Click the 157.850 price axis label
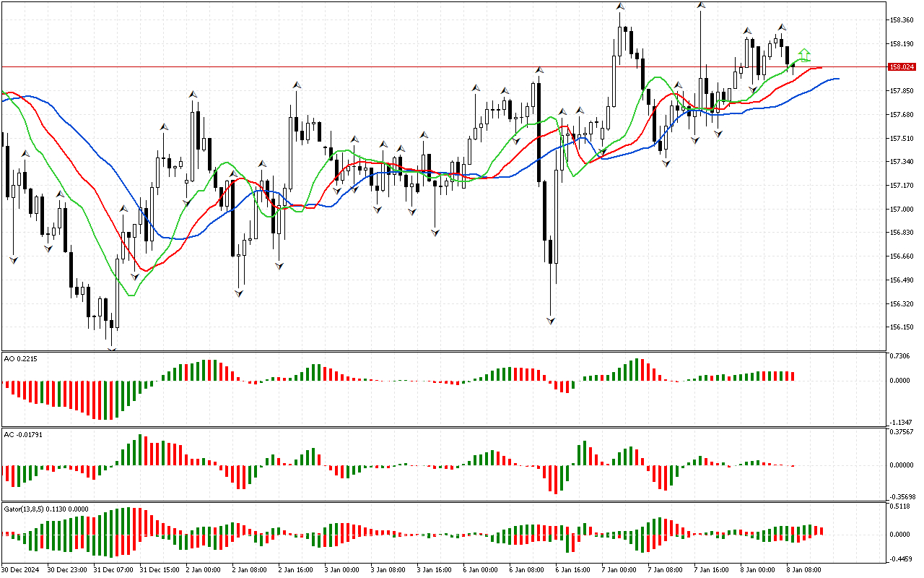This screenshot has height=578, width=924. tap(902, 91)
